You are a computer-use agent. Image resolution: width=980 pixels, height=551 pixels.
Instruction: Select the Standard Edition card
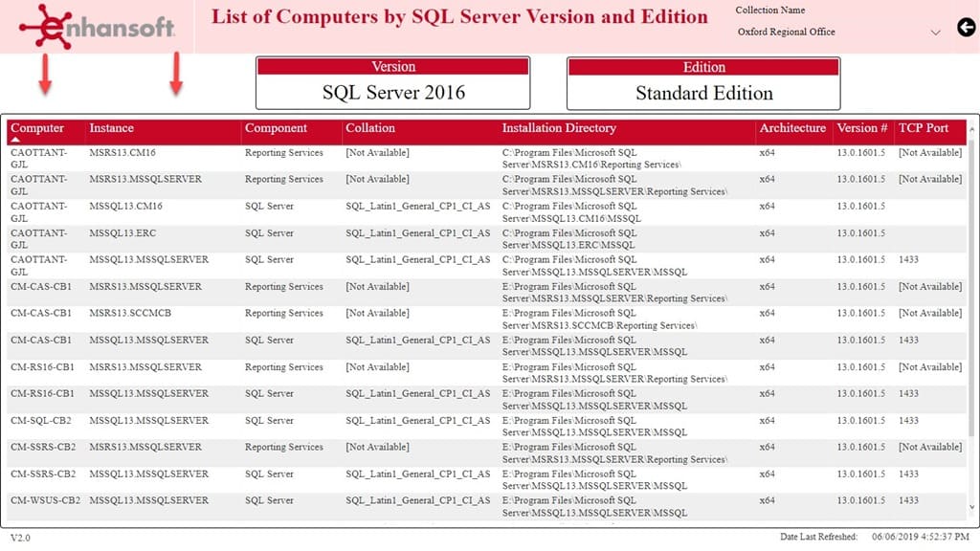(703, 83)
